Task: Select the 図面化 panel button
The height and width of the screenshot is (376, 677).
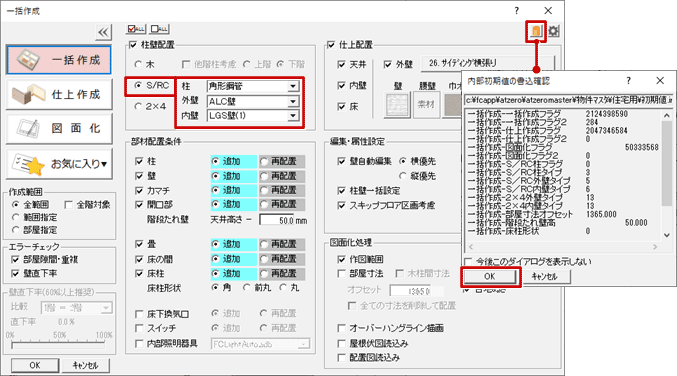Action: click(x=59, y=129)
